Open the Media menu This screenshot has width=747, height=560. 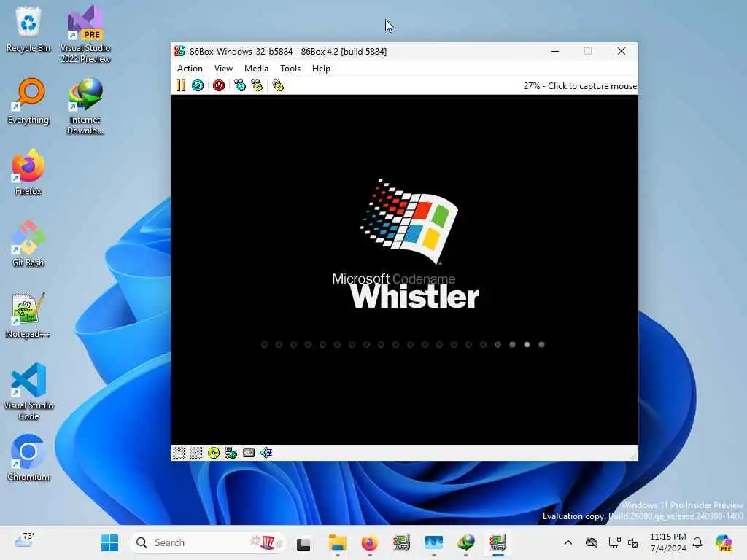[x=256, y=69]
